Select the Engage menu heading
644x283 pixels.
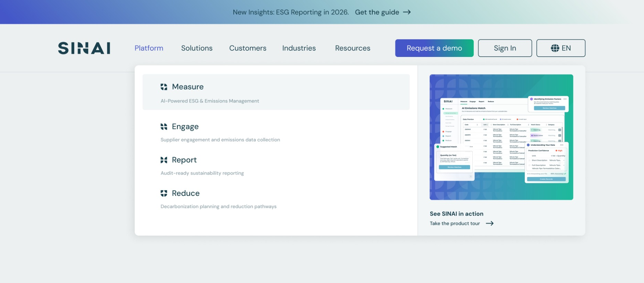185,127
